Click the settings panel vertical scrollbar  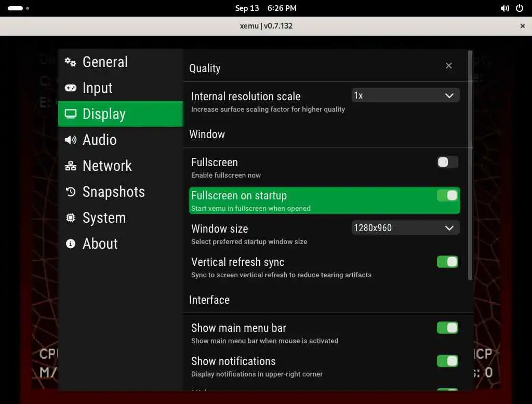click(x=470, y=165)
